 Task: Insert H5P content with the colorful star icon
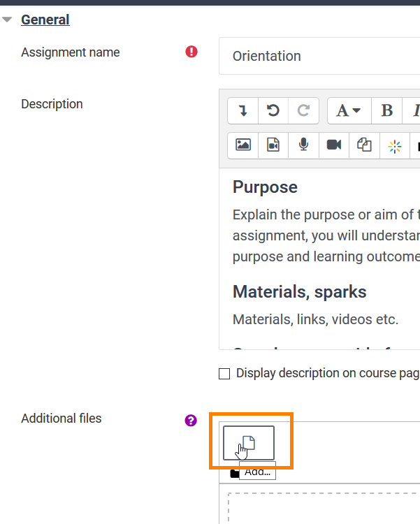pos(395,147)
